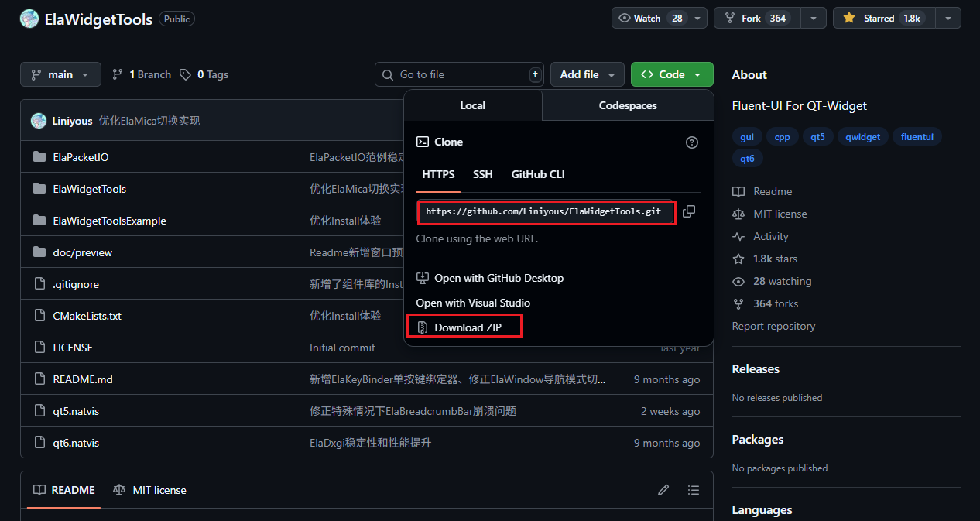Click the Liniyous avatar in commit row
980x521 pixels.
click(x=39, y=121)
